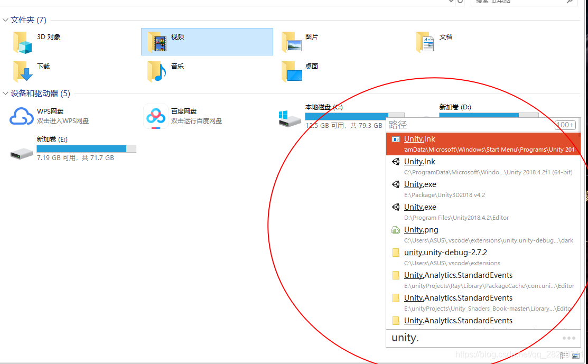Select the 下载 folder

pos(32,71)
